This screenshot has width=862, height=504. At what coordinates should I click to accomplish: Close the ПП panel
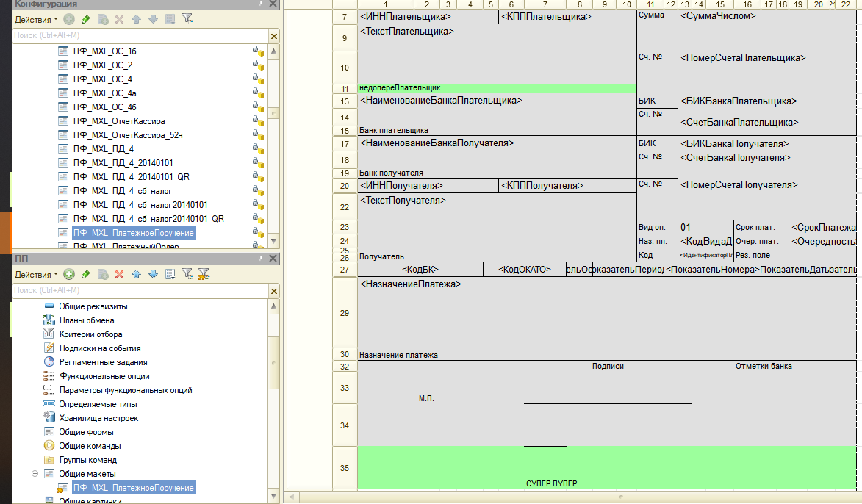click(274, 259)
